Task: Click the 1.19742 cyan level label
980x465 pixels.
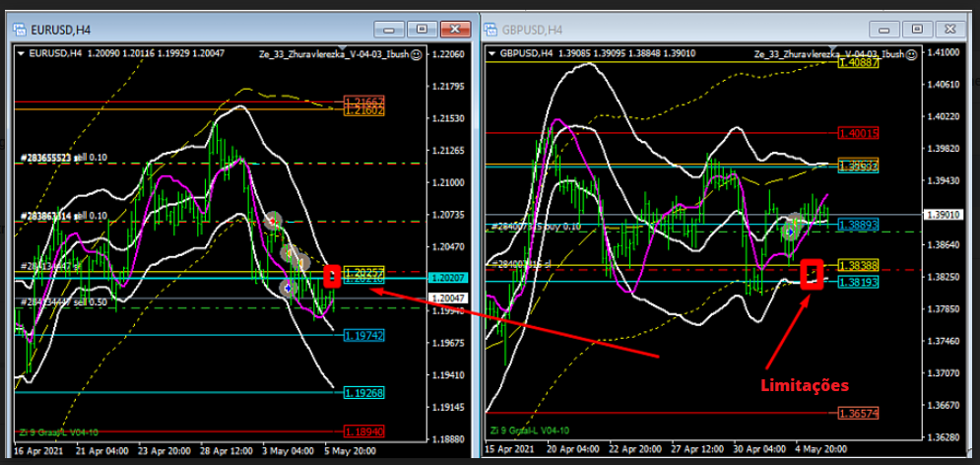Action: point(363,336)
